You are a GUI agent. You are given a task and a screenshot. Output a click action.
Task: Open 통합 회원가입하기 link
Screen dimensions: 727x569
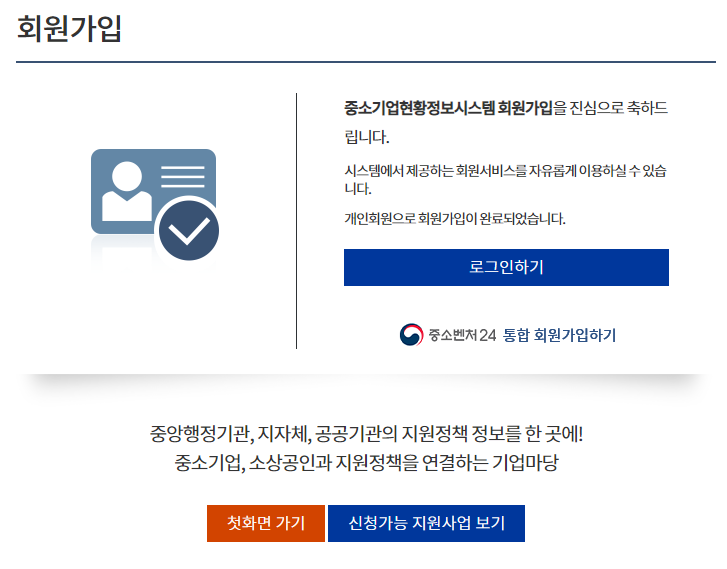tap(559, 335)
